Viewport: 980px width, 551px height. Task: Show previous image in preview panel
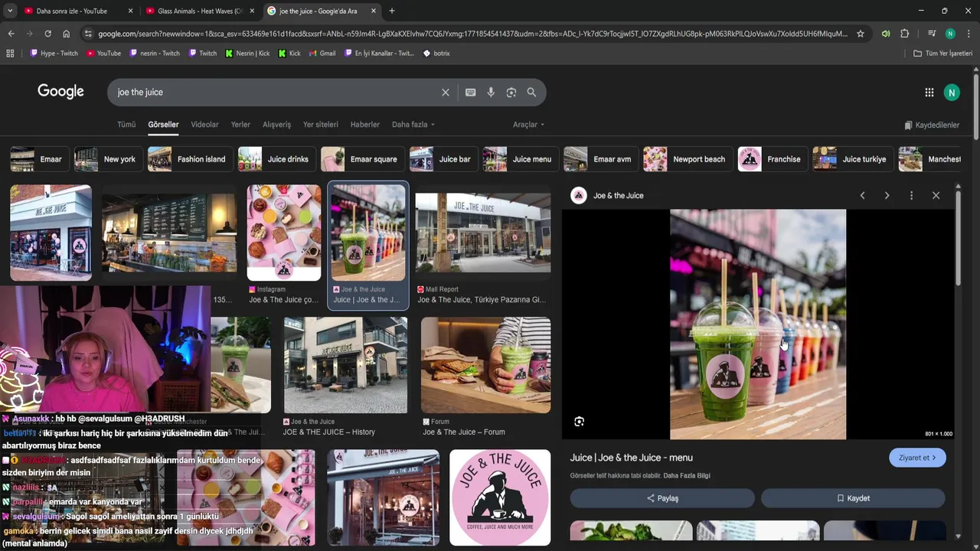click(862, 196)
